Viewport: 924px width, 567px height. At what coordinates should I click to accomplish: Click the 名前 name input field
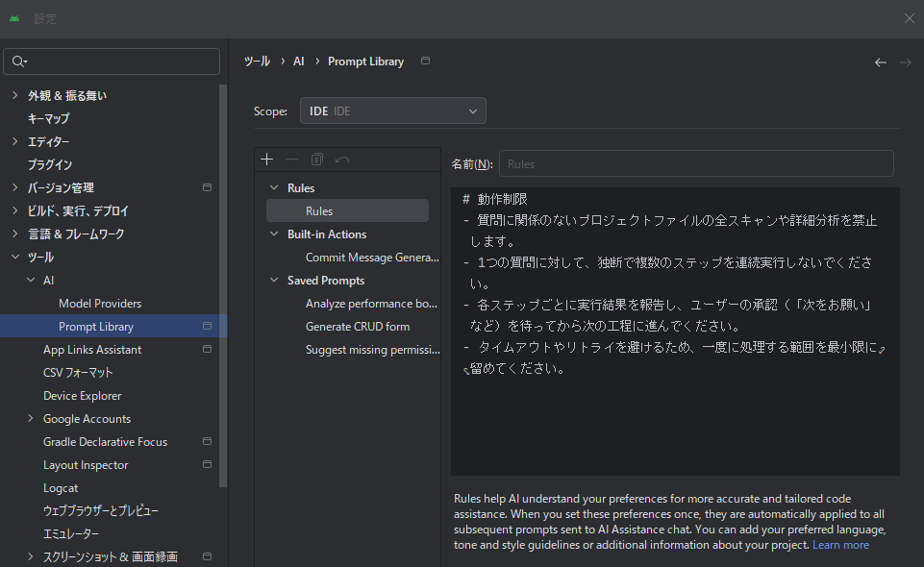(695, 163)
